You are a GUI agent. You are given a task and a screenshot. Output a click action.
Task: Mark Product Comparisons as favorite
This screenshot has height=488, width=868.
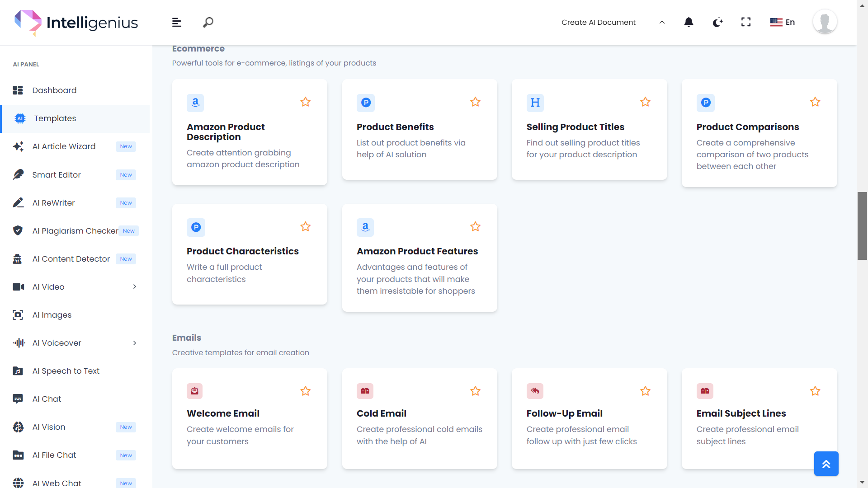[x=815, y=102]
